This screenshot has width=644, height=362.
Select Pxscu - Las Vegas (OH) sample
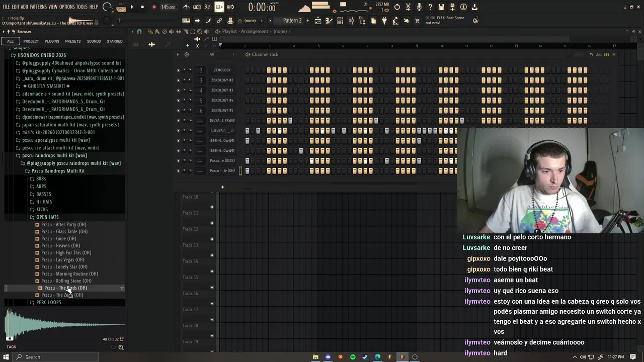[x=63, y=260]
